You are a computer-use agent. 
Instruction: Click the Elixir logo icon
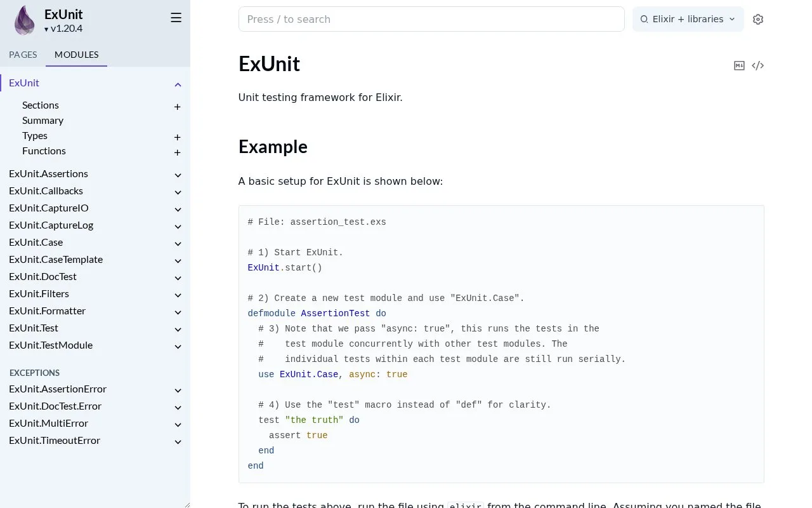pos(25,20)
